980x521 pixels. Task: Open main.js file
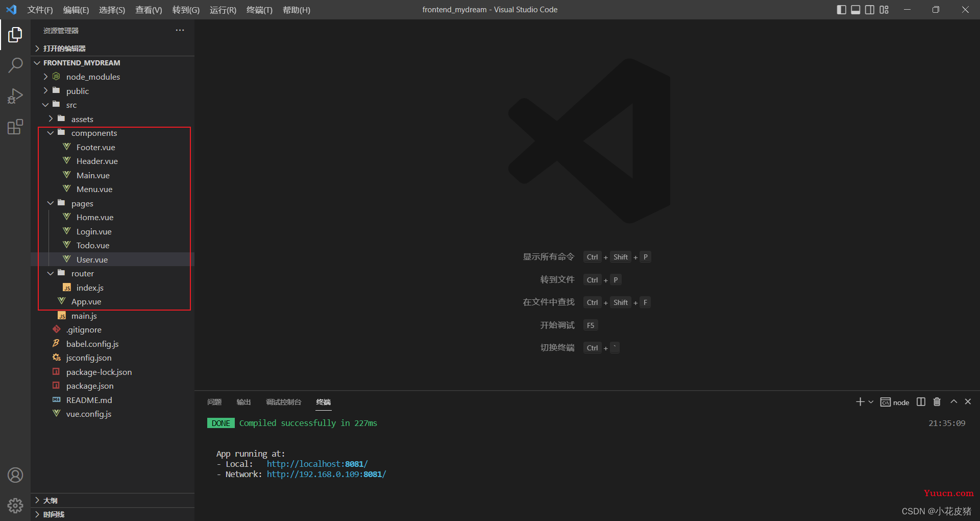coord(113,316)
